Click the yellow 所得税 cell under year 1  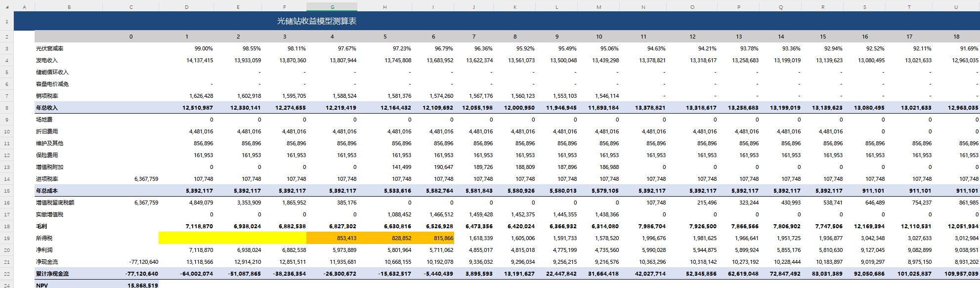186,238
